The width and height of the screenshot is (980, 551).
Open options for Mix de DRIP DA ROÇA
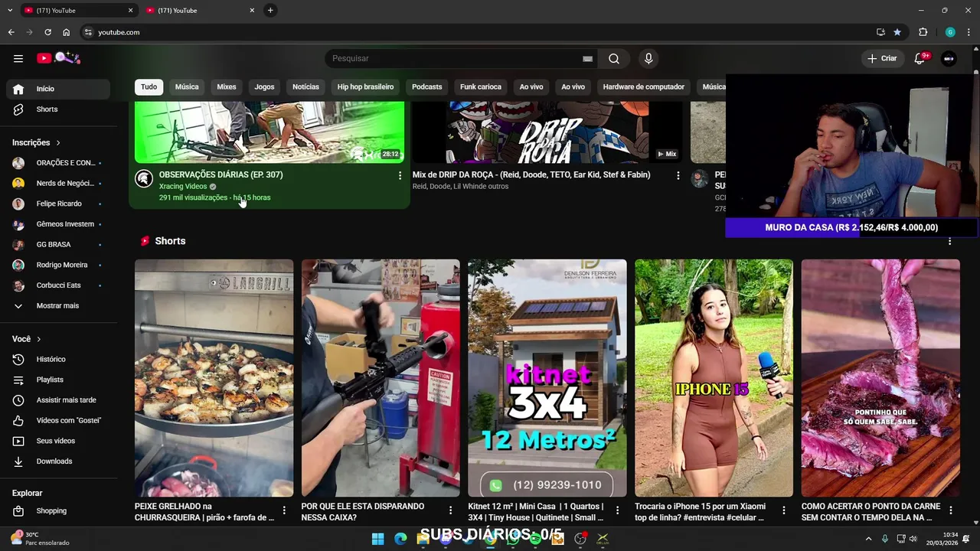678,175
